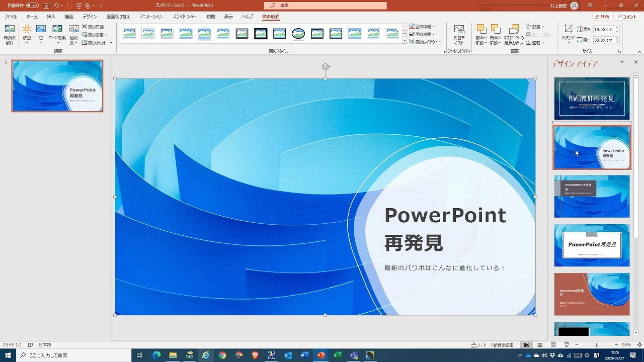Switch to normal view in status bar
The image size is (644, 362).
[527, 345]
